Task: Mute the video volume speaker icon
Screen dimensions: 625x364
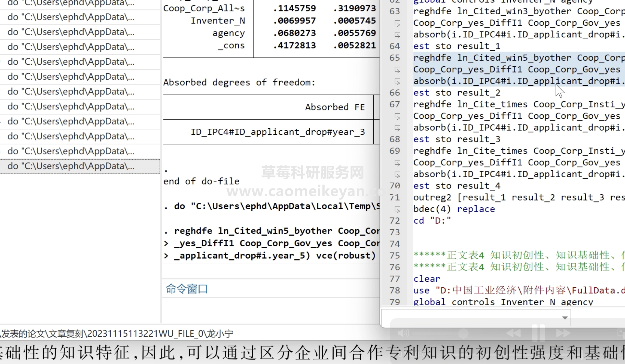Action: (403, 333)
